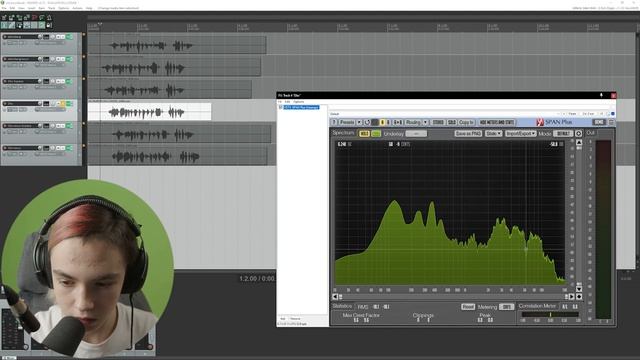The image size is (640, 360).
Task: Click the spectrum down-arrow on the right side
Action: [x=579, y=289]
